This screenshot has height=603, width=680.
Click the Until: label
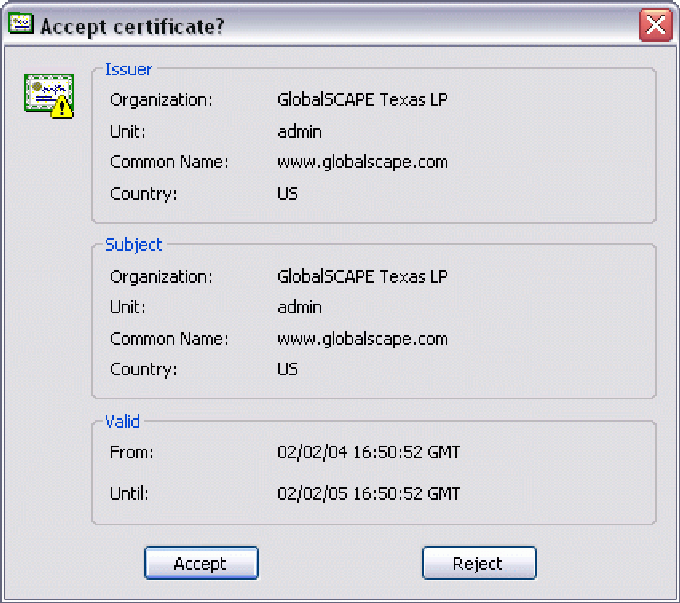click(x=129, y=494)
